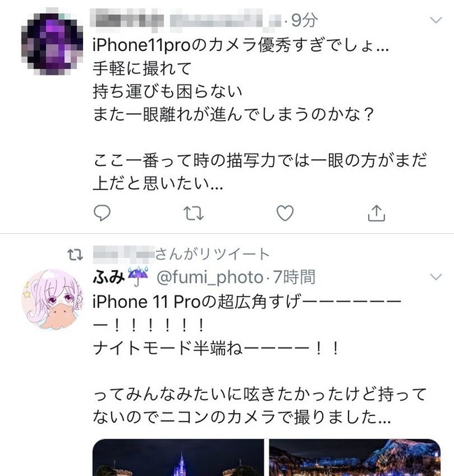The width and height of the screenshot is (454, 476).
Task: Open the castle night photo thumbnail
Action: pos(178,457)
